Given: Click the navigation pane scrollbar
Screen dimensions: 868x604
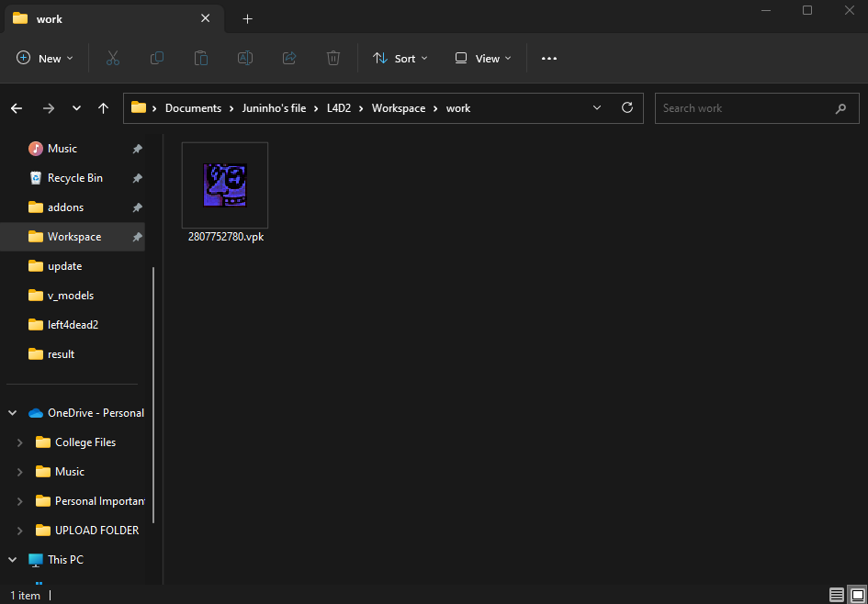Looking at the screenshot, I should tap(153, 395).
